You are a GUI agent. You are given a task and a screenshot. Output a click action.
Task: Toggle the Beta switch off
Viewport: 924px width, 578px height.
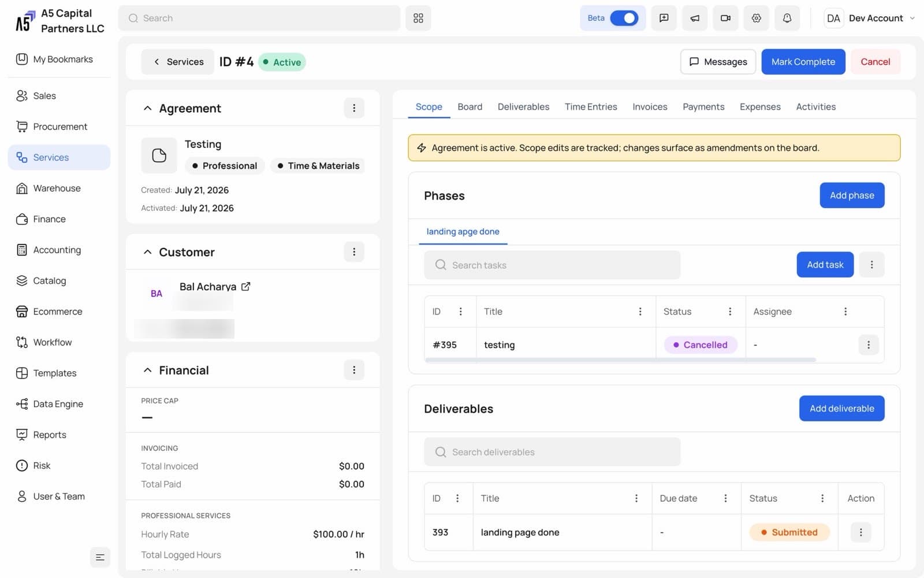click(x=624, y=18)
